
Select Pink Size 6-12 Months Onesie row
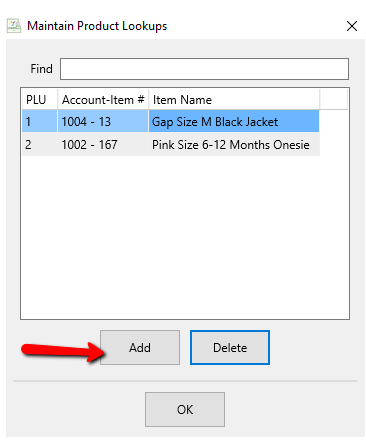pyautogui.click(x=171, y=144)
